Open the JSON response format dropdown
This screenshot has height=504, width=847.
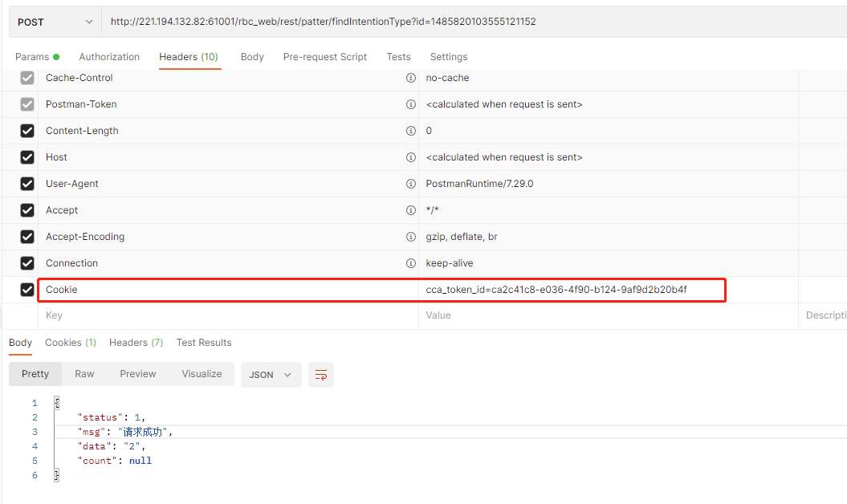coord(271,375)
